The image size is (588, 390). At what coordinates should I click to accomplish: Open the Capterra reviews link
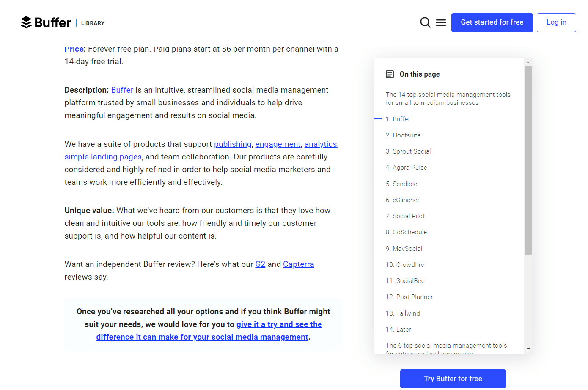[299, 264]
